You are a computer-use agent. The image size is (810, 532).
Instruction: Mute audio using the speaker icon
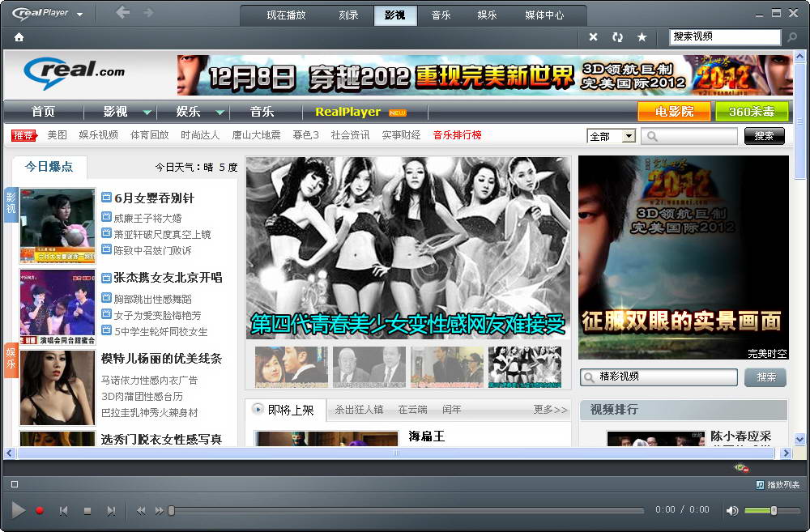pyautogui.click(x=732, y=510)
